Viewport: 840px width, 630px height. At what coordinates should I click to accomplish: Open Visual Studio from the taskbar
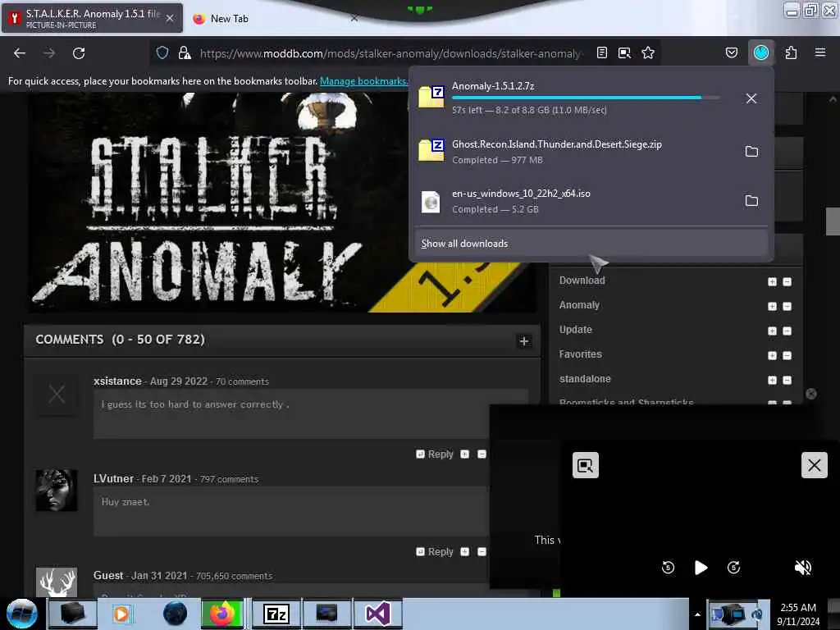point(377,614)
